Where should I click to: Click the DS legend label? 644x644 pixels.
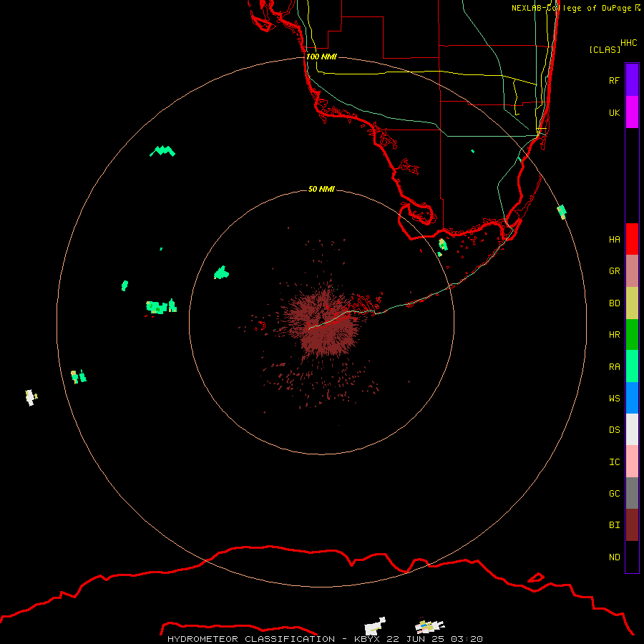pos(614,429)
